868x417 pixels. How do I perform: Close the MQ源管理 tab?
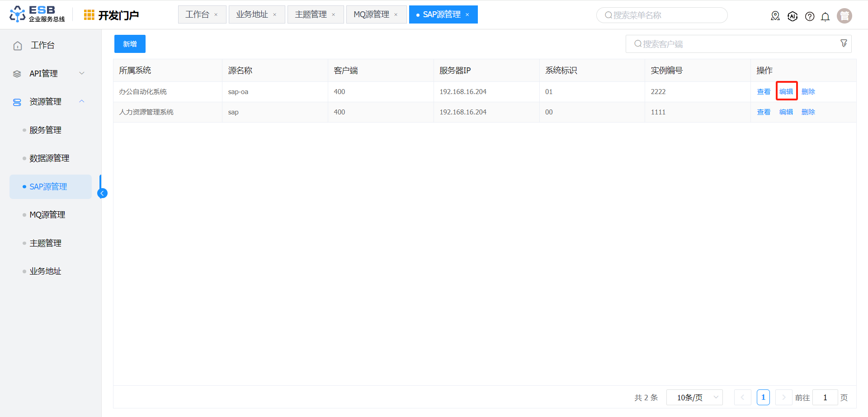click(x=396, y=15)
